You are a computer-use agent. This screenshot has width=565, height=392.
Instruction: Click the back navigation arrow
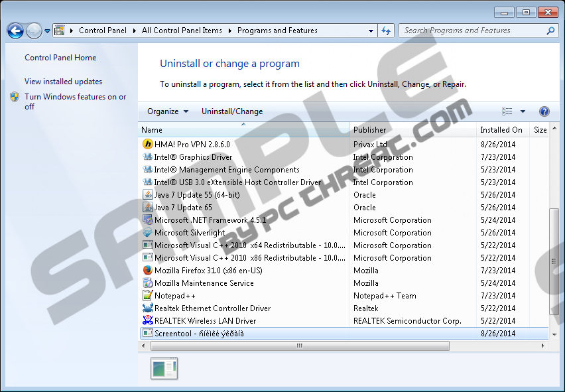(15, 31)
